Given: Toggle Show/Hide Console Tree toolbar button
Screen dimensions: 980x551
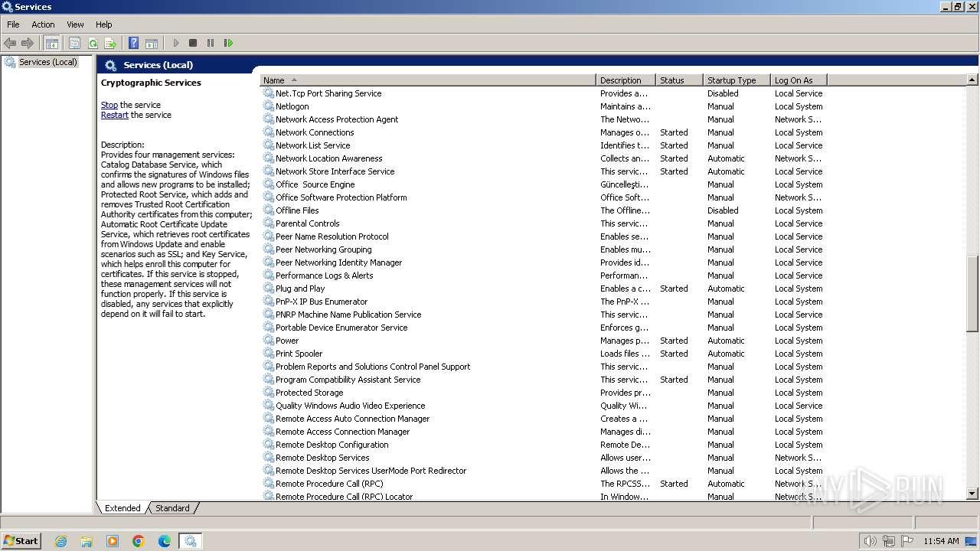Looking at the screenshot, I should (x=52, y=43).
